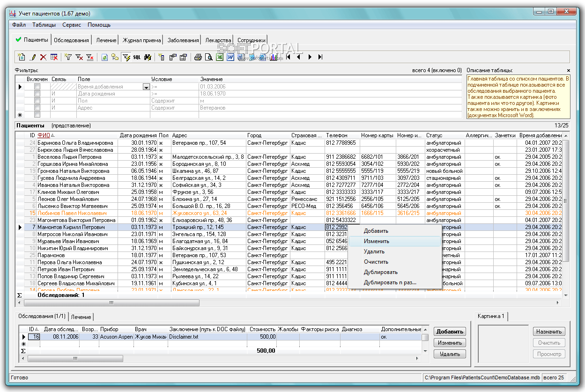This screenshot has height=392, width=585.
Task: Open the SQL query tool
Action: [137, 57]
